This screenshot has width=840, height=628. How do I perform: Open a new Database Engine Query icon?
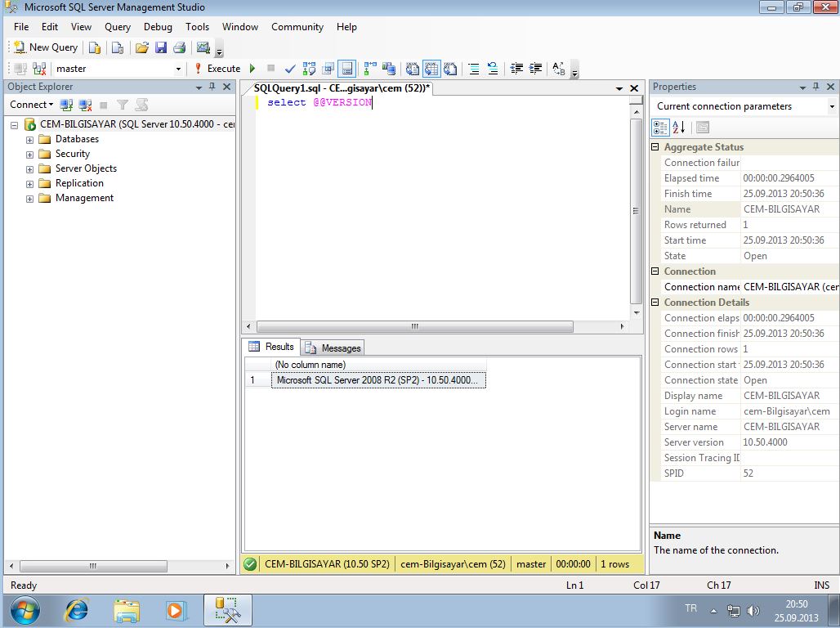[95, 47]
